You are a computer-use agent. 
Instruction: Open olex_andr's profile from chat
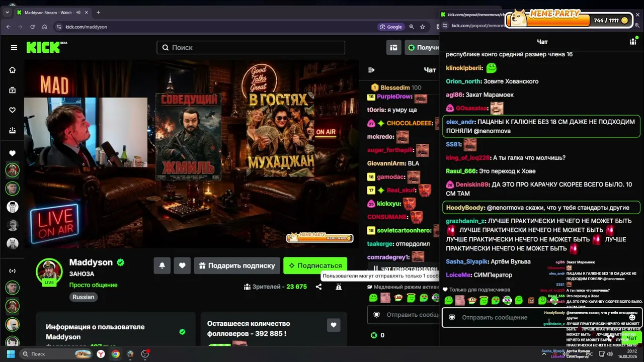(x=460, y=122)
